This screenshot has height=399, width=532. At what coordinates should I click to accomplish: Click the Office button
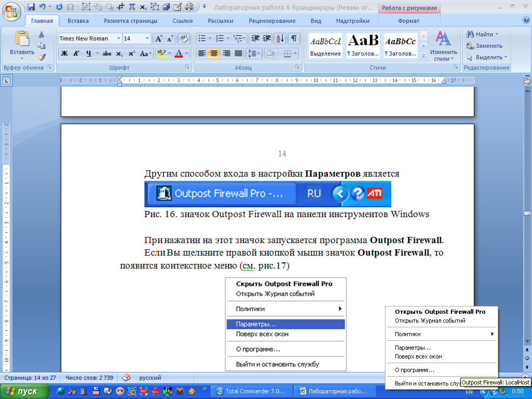[x=11, y=12]
